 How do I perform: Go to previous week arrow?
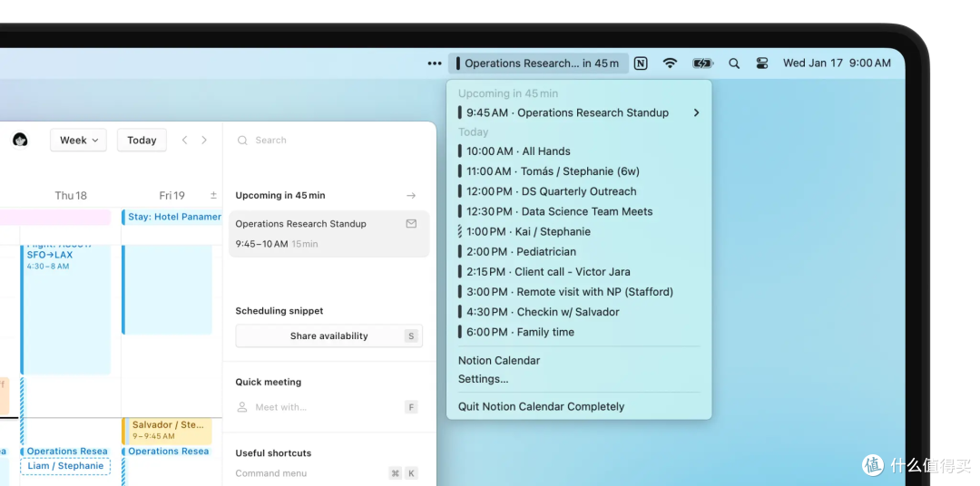(184, 140)
